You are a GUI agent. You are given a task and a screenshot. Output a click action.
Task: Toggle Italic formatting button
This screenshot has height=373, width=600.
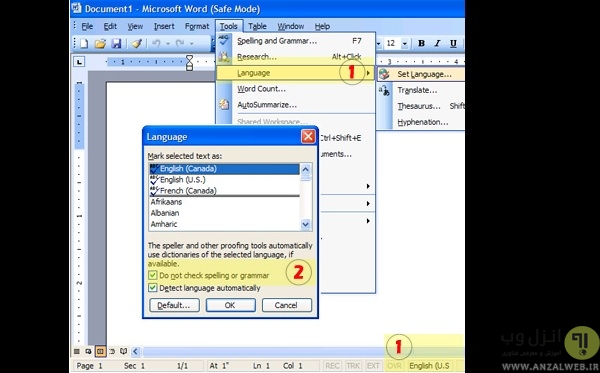click(x=437, y=44)
